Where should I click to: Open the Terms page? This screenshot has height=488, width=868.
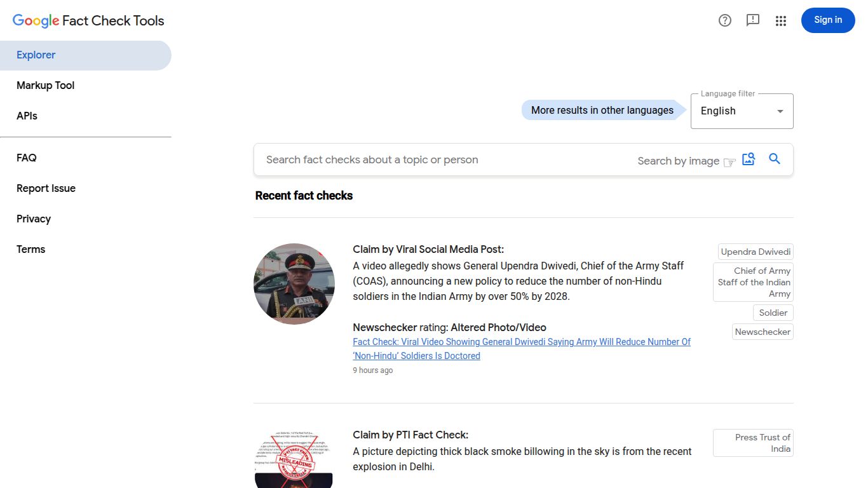(x=31, y=250)
